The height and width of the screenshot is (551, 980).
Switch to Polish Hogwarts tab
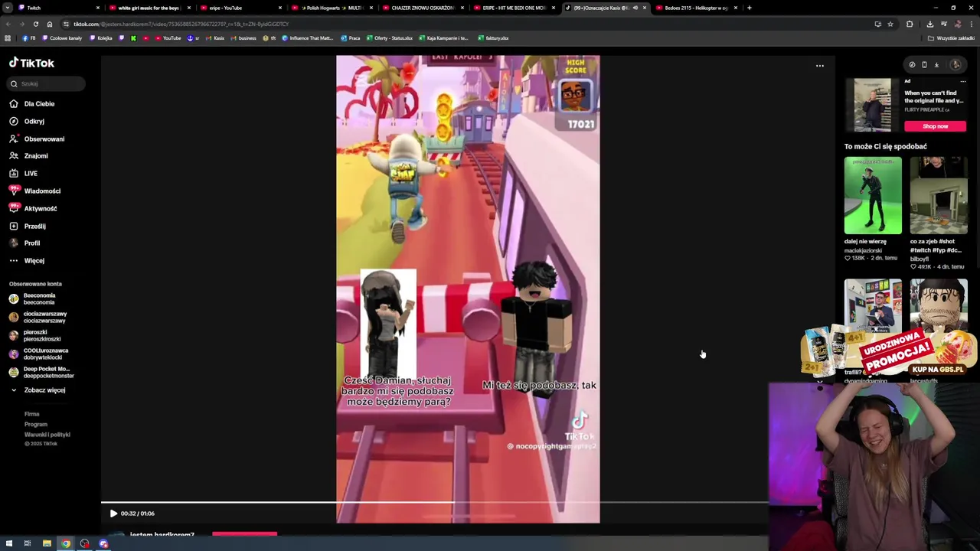[332, 8]
